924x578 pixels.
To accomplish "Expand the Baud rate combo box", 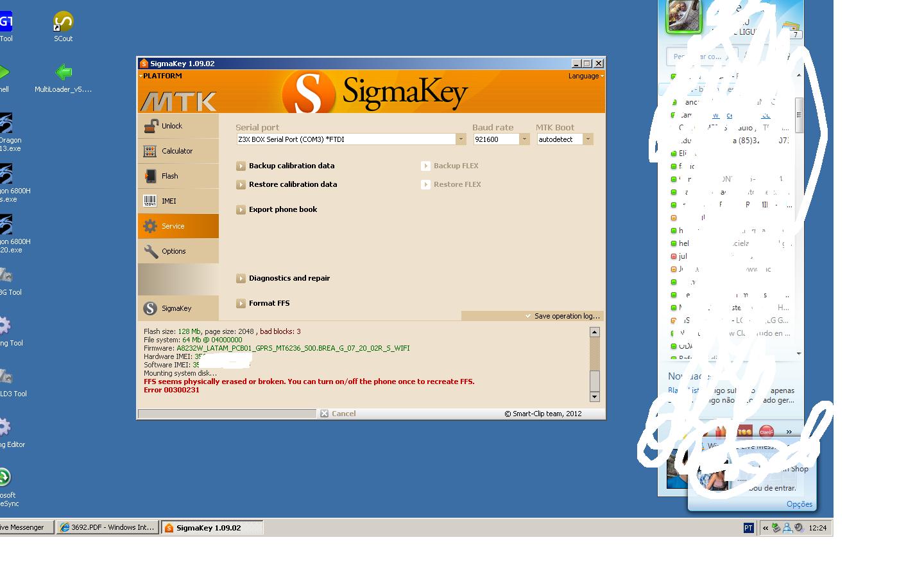I will [524, 139].
